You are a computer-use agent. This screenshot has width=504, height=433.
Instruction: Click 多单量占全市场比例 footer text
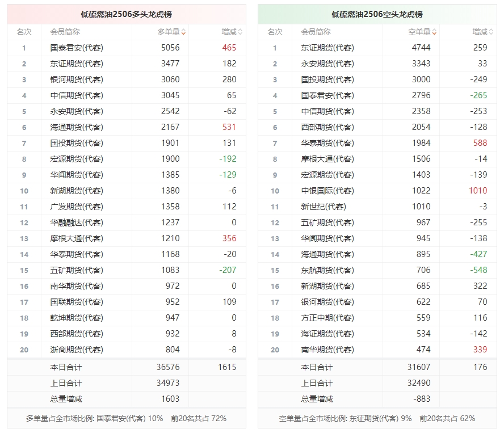click(127, 419)
